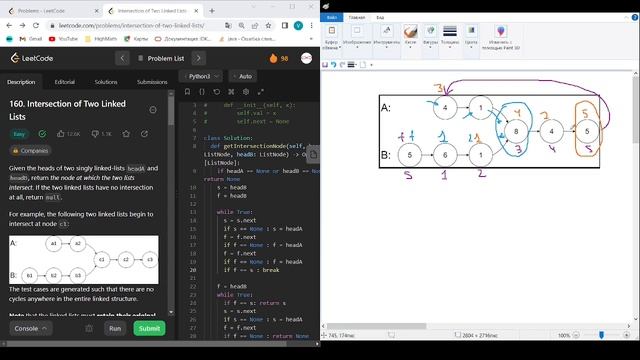Click the LeetCode logo
The image size is (640, 360).
click(32, 58)
